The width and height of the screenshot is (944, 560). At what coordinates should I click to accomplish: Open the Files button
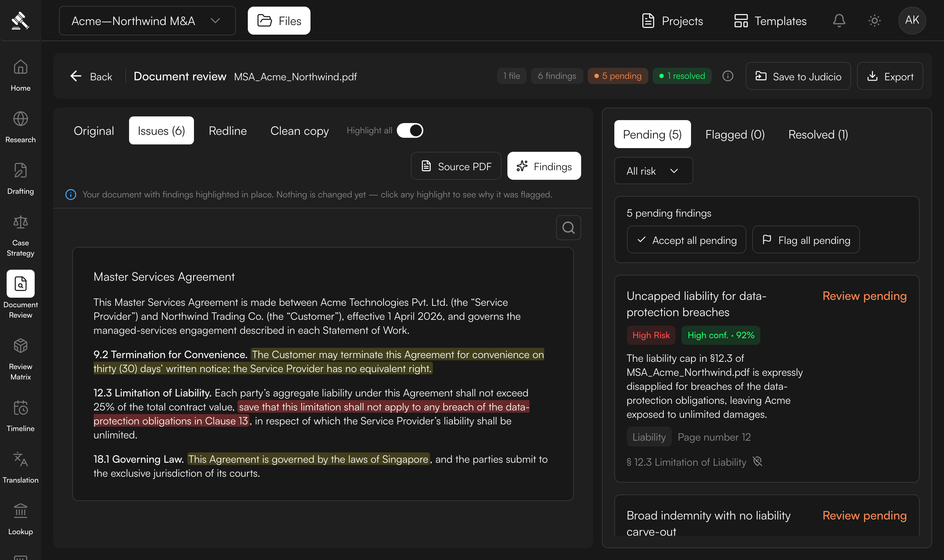click(x=279, y=21)
